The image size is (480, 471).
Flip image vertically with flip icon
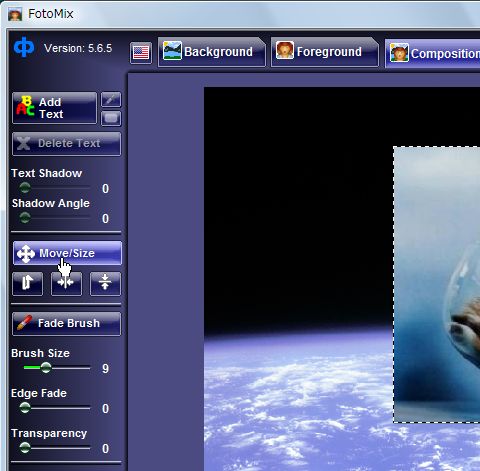tap(105, 283)
